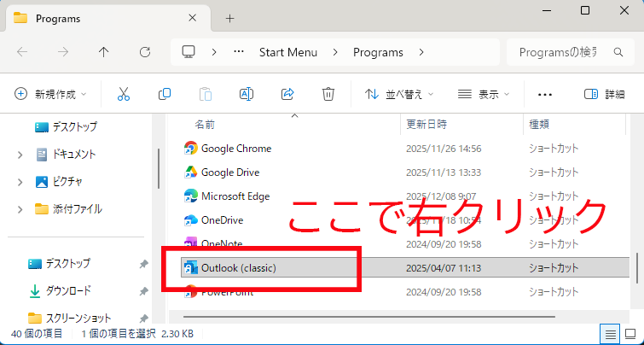Screen dimensions: 644x345
Task: Switch to details list view icon
Action: coord(611,334)
